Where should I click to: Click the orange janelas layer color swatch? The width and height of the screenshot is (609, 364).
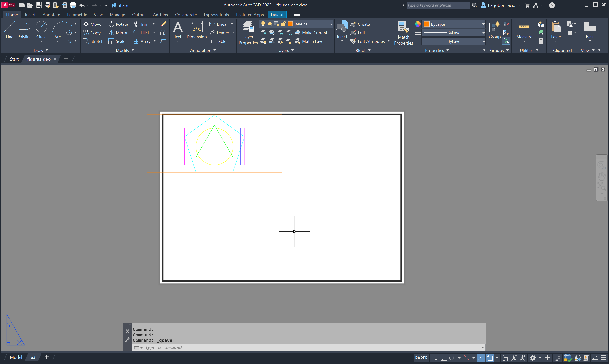[290, 24]
